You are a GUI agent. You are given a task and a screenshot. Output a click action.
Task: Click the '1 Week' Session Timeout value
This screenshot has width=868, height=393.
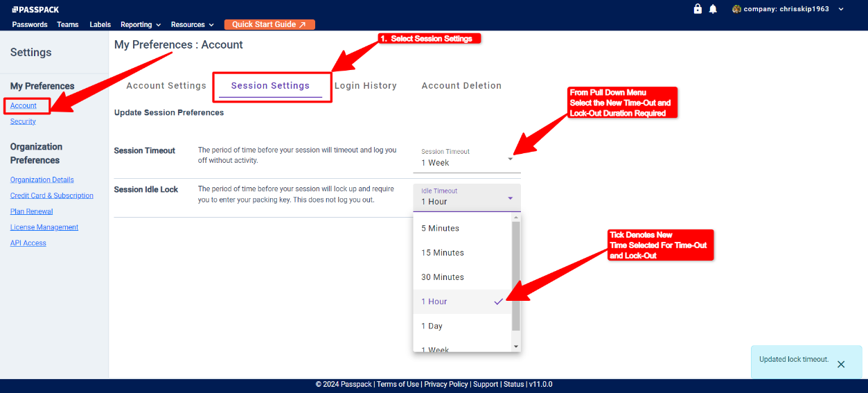click(435, 163)
